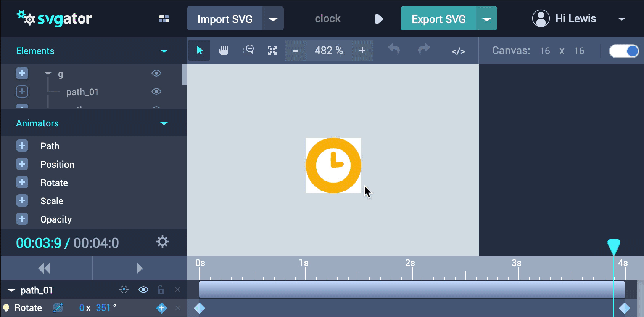
Task: Add a Path animator
Action: (22, 146)
